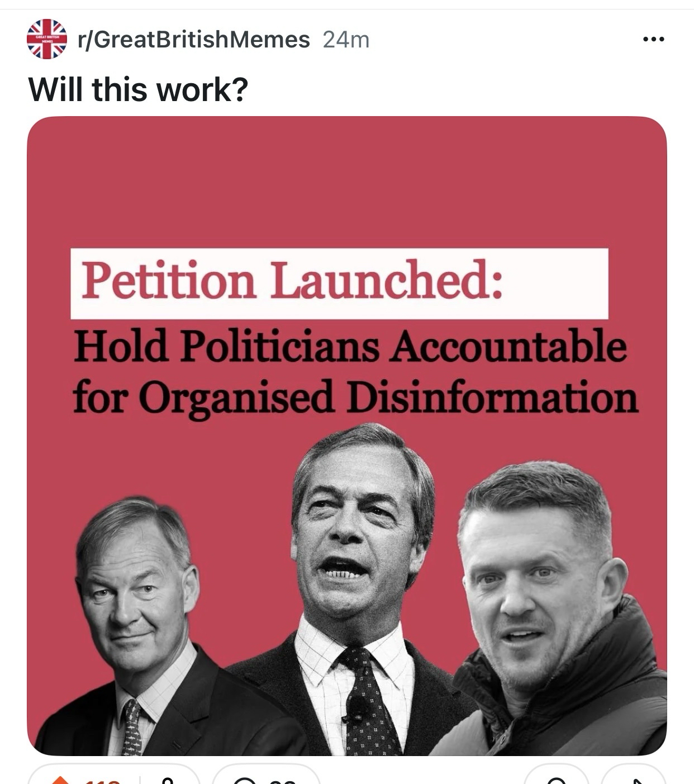Tap the "for Organised Disinformation" text line
Image resolution: width=694 pixels, height=784 pixels.
pyautogui.click(x=354, y=397)
